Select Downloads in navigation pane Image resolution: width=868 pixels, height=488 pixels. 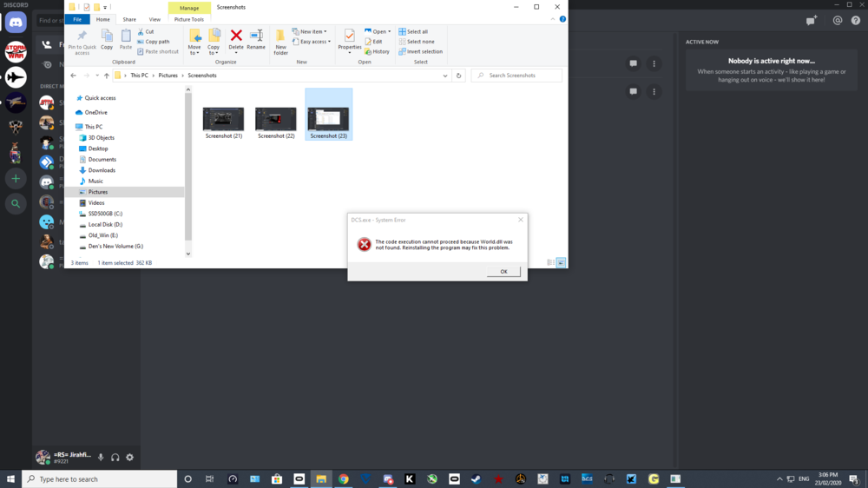(x=97, y=170)
